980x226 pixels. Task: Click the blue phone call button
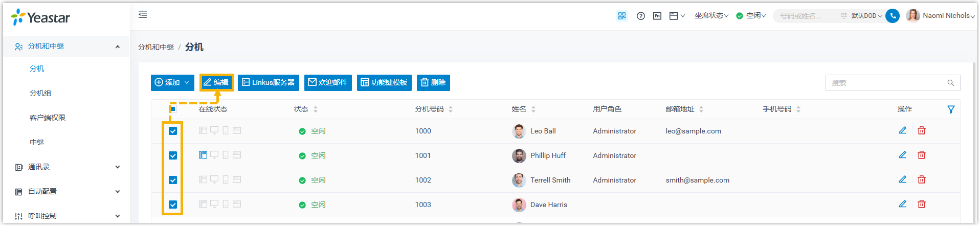point(893,16)
